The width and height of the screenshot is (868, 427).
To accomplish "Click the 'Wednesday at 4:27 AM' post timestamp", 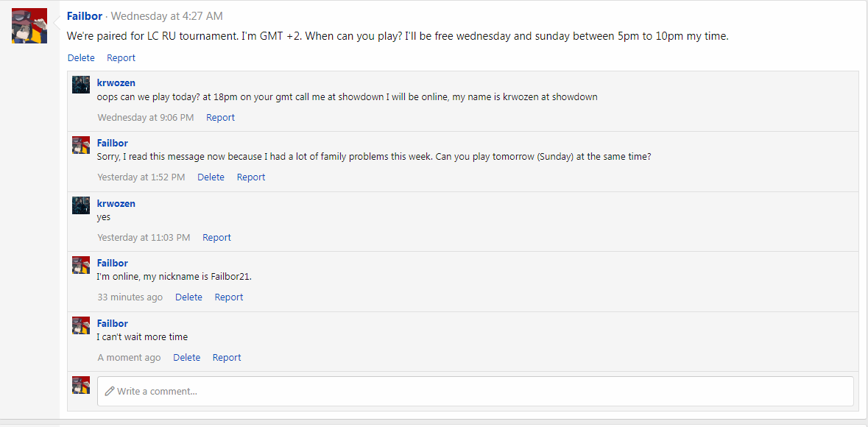I will 167,16.
